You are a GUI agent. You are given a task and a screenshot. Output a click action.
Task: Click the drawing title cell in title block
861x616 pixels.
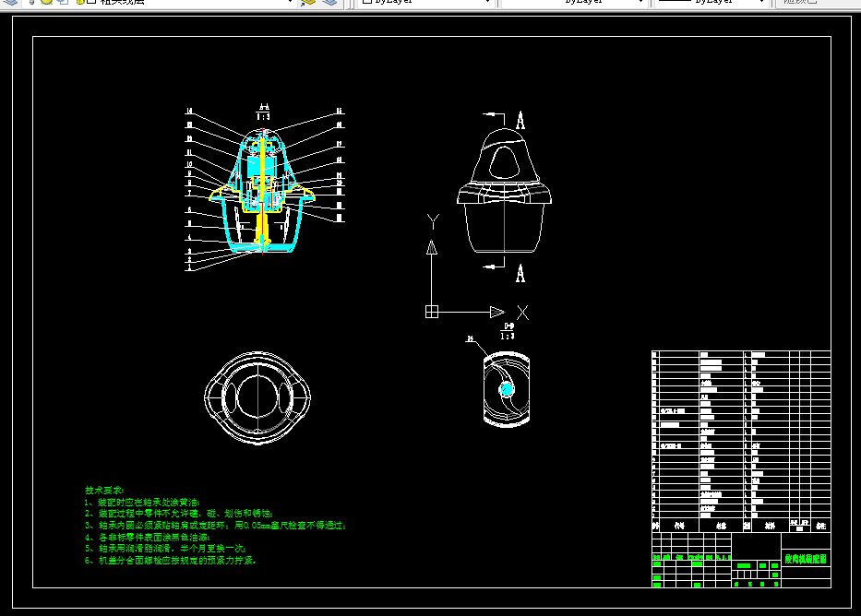(x=806, y=559)
